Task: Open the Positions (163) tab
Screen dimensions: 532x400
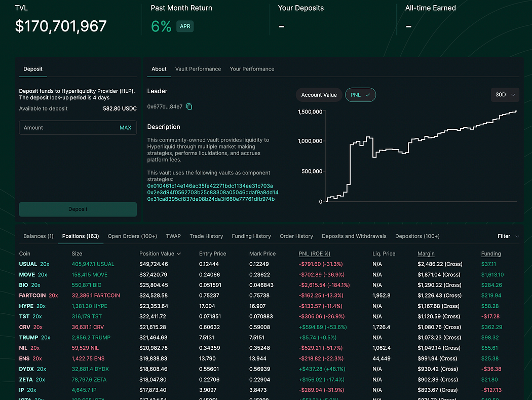Action: tap(81, 236)
